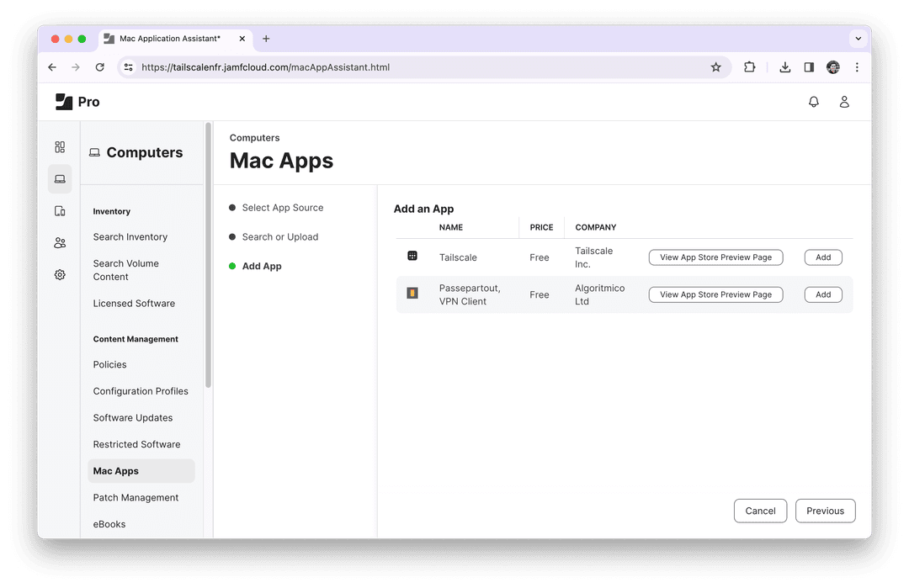Viewport: 909px width, 588px height.
Task: Open the browser three-dot menu
Action: click(x=857, y=66)
